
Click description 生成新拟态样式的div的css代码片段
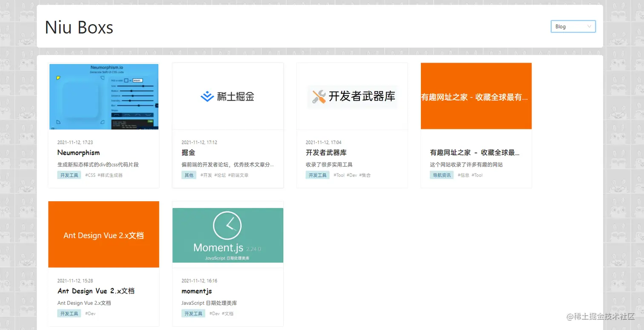pos(98,165)
